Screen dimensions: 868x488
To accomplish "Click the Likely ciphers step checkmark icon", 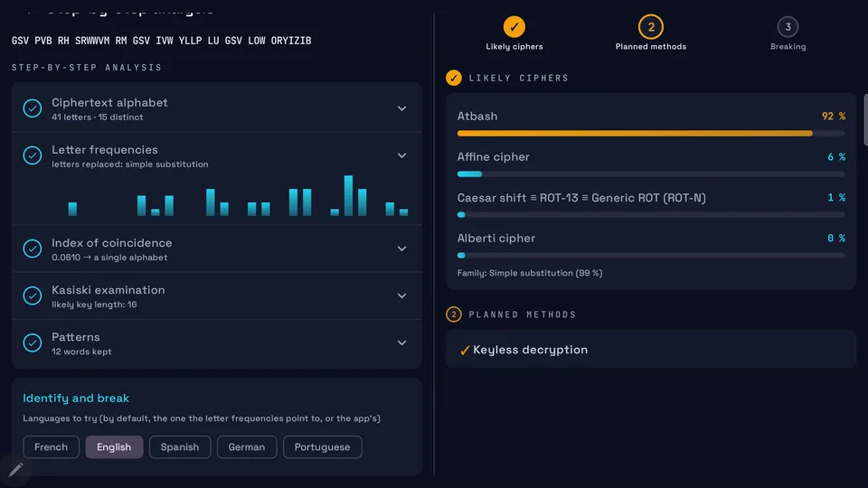I will (x=514, y=26).
